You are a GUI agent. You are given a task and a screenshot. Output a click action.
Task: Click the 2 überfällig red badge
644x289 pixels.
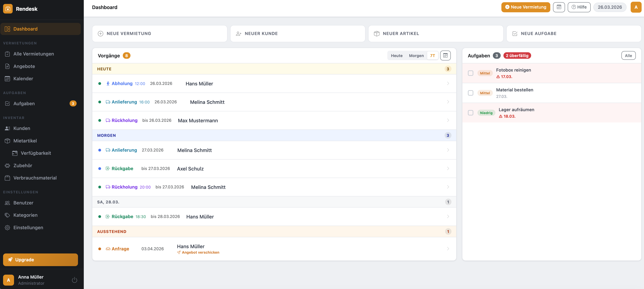(517, 56)
